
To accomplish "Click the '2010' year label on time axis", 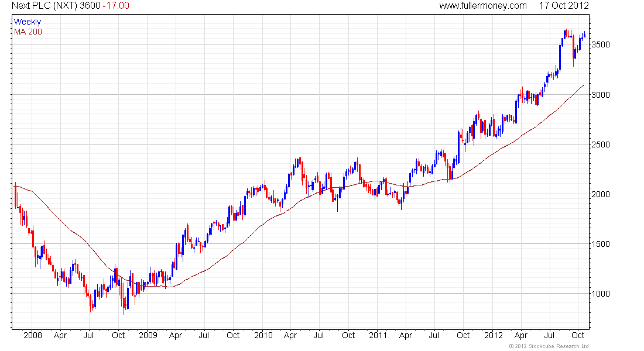I will tap(263, 335).
